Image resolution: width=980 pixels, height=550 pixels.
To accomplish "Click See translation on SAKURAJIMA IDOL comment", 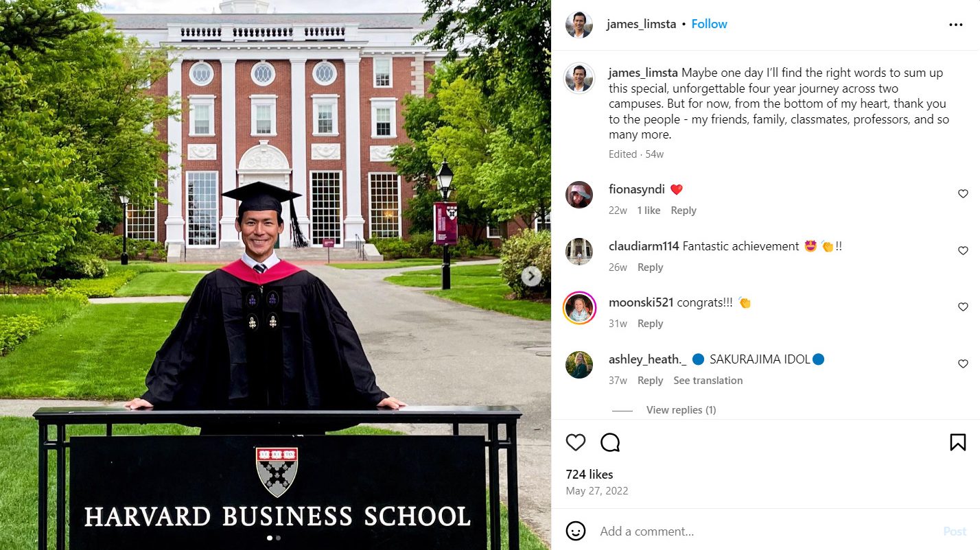I will click(x=708, y=381).
